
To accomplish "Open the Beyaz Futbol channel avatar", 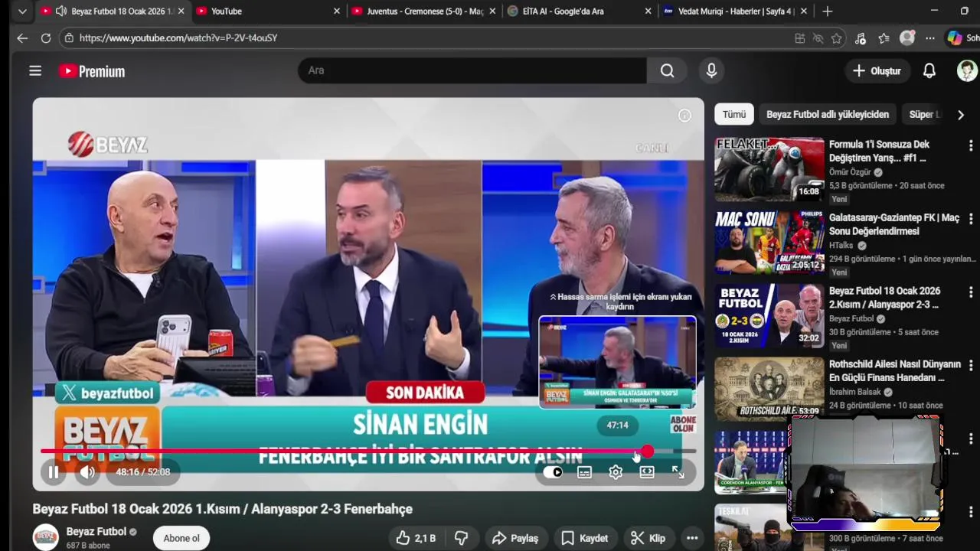I will 45,537.
